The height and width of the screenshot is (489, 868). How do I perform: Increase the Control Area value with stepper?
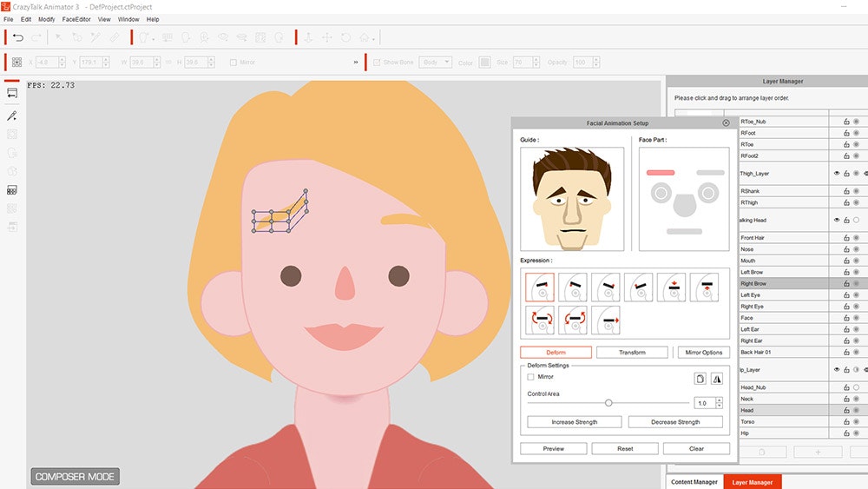(720, 400)
